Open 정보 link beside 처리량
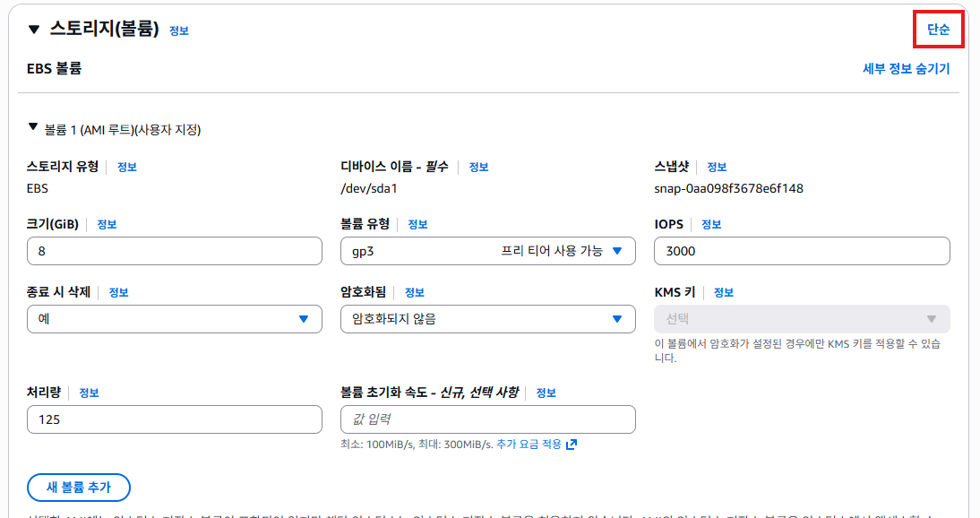Image resolution: width=980 pixels, height=518 pixels. (89, 393)
